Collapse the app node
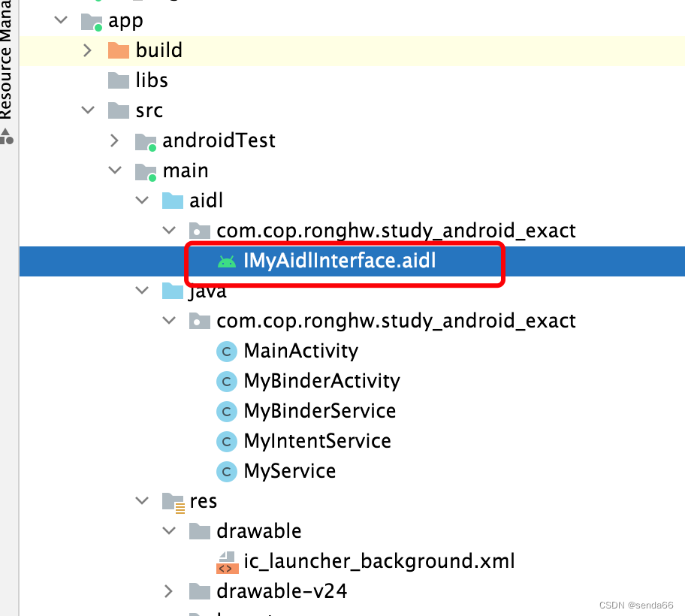The width and height of the screenshot is (685, 616). pos(60,20)
